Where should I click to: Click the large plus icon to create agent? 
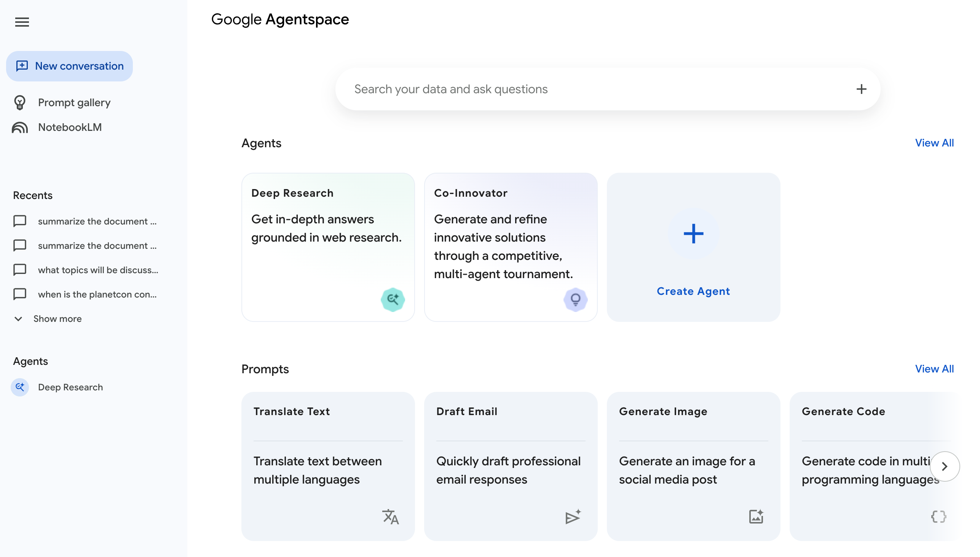coord(693,234)
